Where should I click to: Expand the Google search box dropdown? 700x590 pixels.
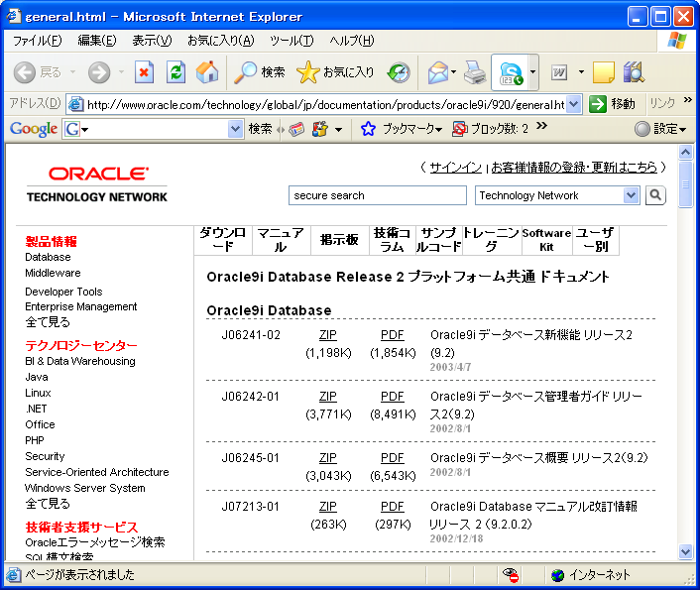tap(235, 129)
